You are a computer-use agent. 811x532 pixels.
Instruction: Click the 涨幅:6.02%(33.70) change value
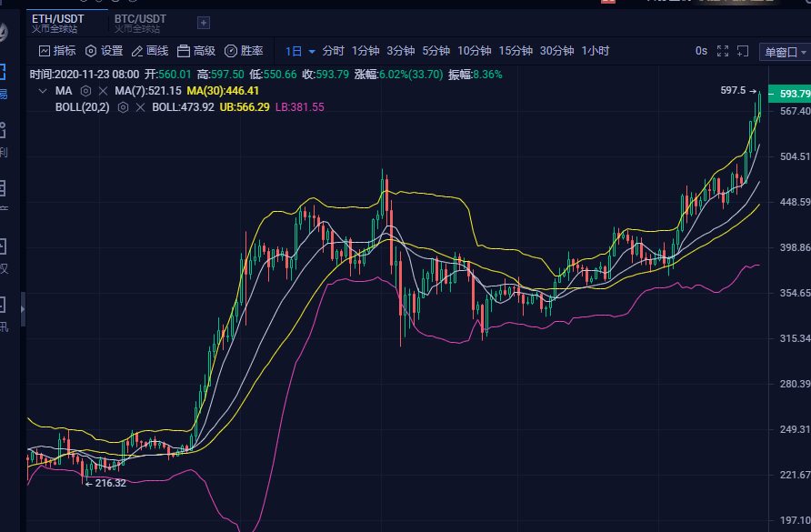click(x=399, y=75)
